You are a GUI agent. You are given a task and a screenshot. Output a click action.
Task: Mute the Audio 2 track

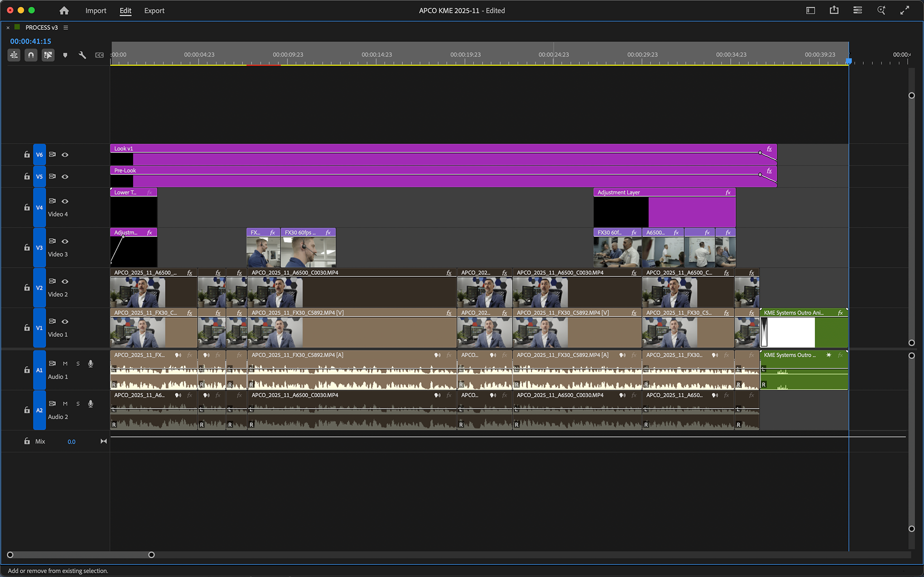[x=65, y=404]
